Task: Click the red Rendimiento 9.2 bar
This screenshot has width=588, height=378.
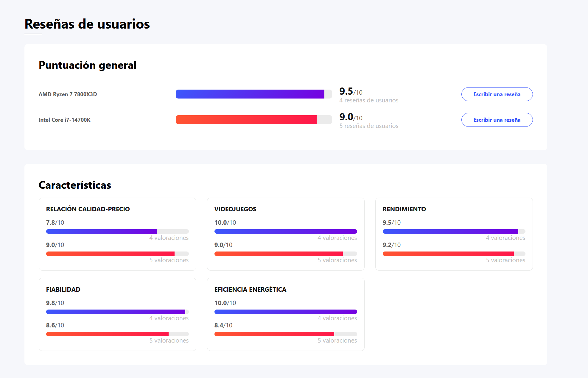Action: [x=454, y=254]
